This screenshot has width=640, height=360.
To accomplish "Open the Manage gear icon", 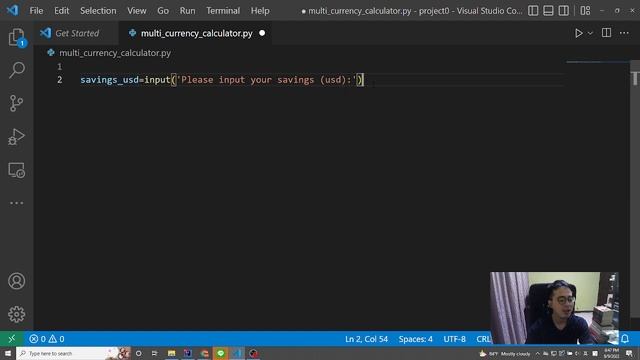I will coord(16,314).
